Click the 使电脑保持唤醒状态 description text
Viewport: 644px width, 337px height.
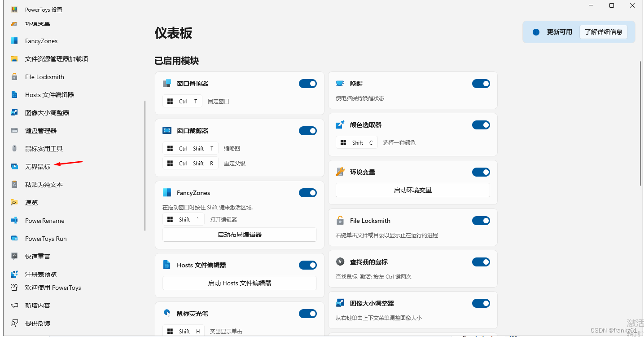(360, 98)
